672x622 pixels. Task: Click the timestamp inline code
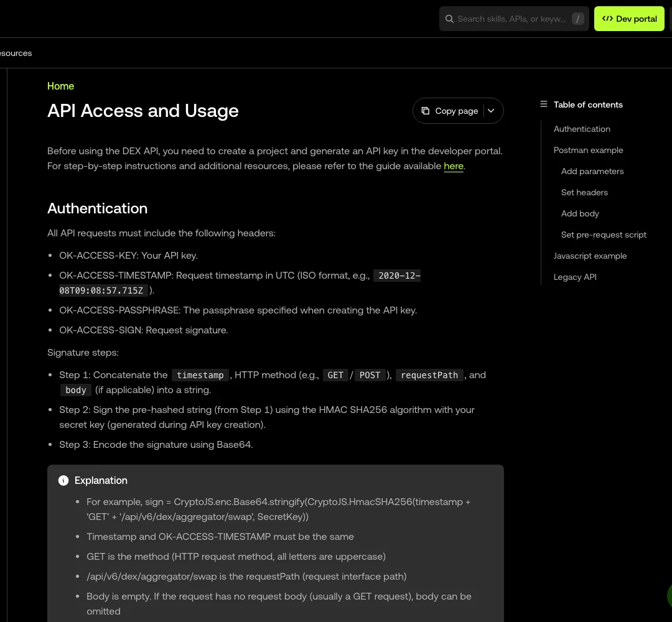click(x=200, y=375)
